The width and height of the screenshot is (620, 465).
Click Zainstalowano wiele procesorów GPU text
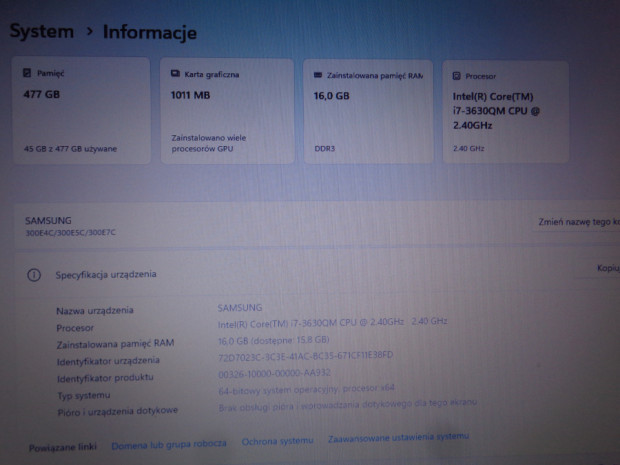209,143
